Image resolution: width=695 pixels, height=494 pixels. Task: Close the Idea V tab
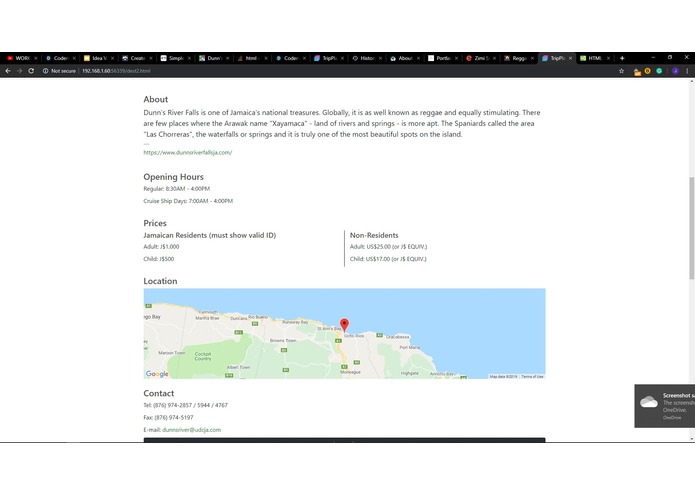(113, 58)
